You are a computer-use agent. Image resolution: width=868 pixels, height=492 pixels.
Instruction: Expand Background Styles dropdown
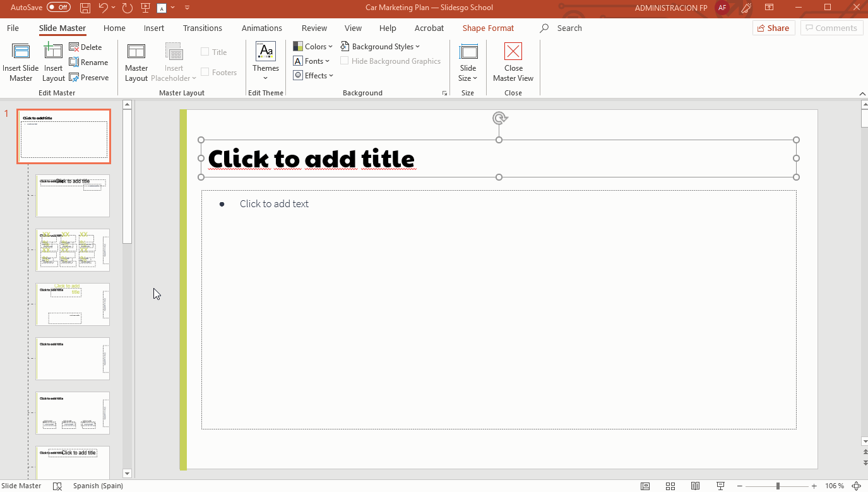tap(381, 47)
